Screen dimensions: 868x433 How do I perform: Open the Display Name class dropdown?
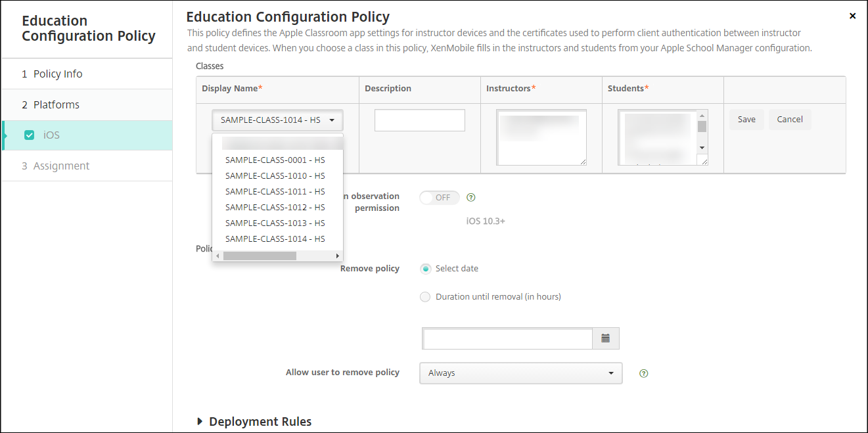277,120
